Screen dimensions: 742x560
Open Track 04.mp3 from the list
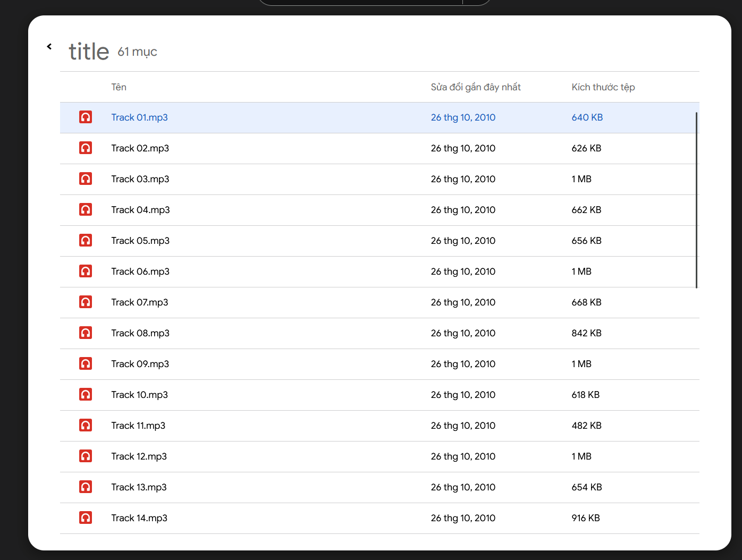(x=140, y=210)
